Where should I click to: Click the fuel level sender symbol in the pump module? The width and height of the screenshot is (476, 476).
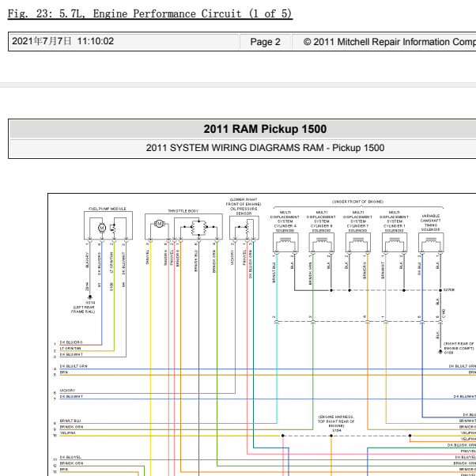[114, 229]
